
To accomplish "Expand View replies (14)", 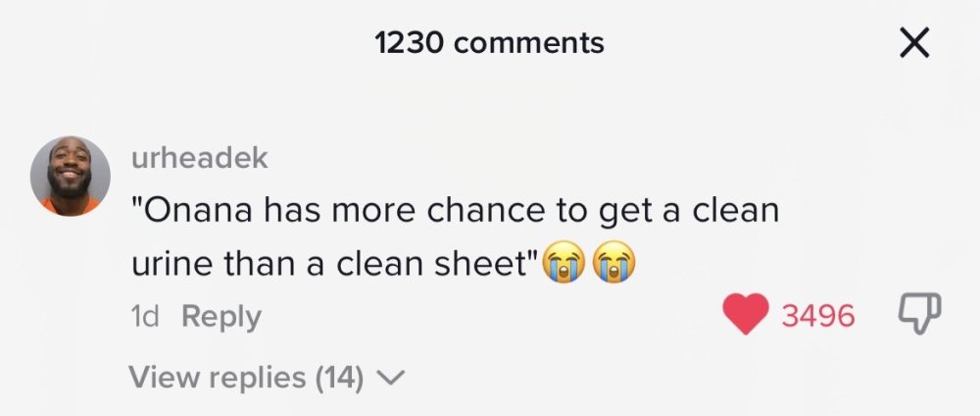I will [x=267, y=377].
